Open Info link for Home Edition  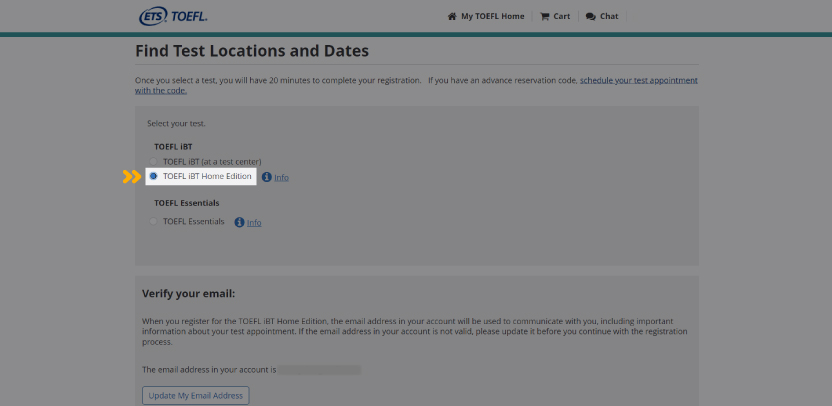pos(281,177)
